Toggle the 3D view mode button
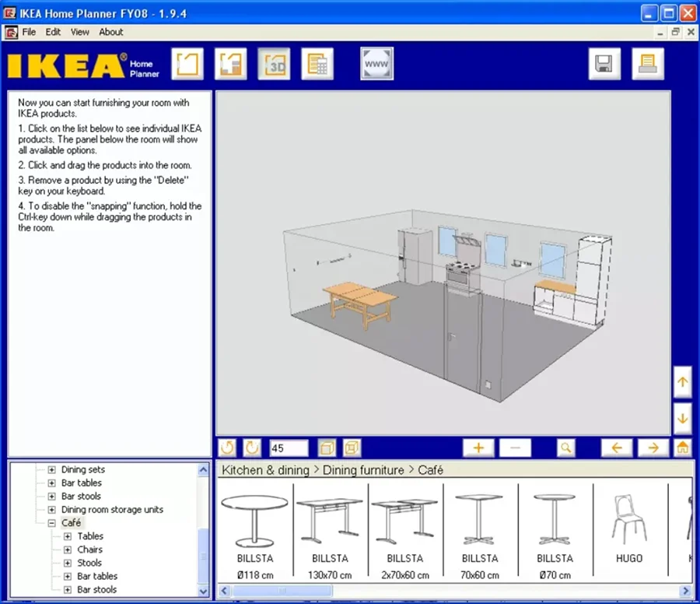700x604 pixels. coord(274,65)
